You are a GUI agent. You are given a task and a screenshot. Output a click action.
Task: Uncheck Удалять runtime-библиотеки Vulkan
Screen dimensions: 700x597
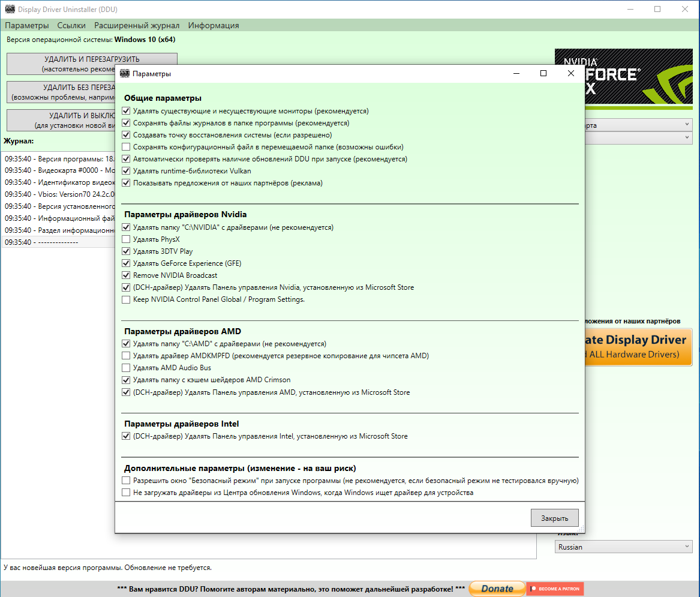pos(126,171)
